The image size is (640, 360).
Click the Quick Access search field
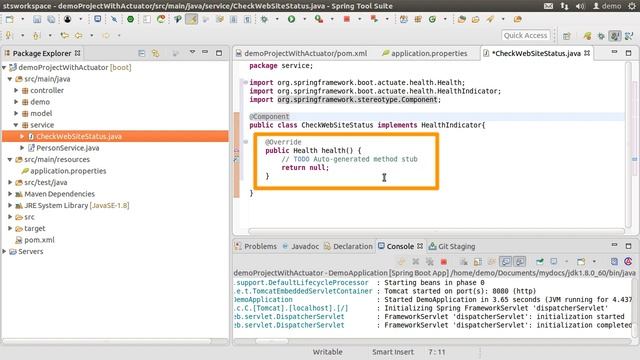(x=525, y=36)
